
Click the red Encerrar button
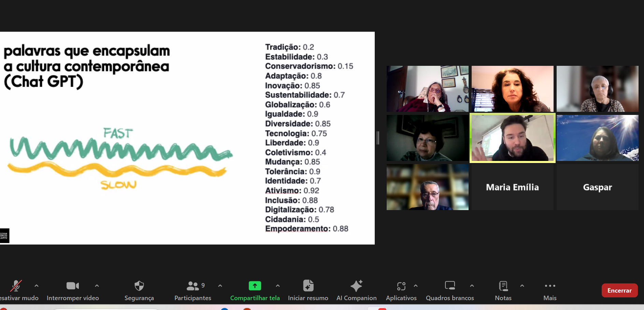(619, 291)
